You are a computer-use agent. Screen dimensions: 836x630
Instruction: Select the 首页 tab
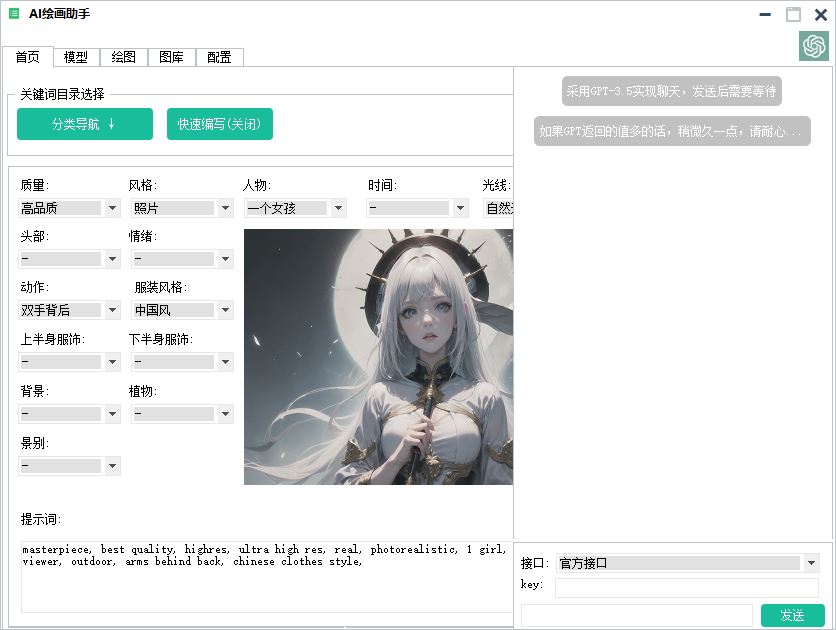coord(28,57)
